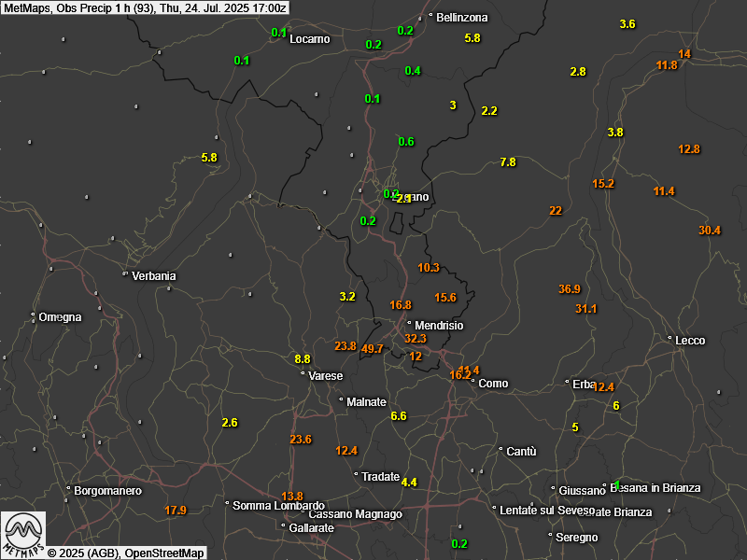Image resolution: width=747 pixels, height=560 pixels.
Task: Click the 2.6 precipitation value
Action: tap(230, 423)
